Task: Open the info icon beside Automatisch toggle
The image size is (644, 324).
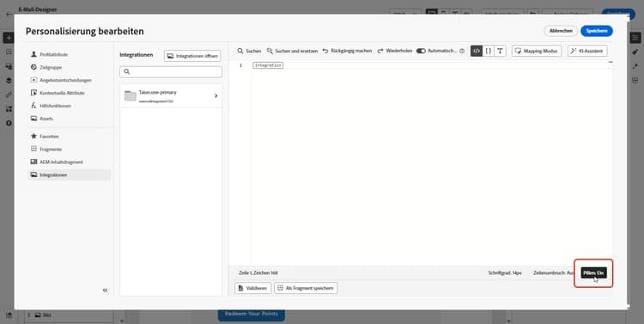Action: coord(462,51)
